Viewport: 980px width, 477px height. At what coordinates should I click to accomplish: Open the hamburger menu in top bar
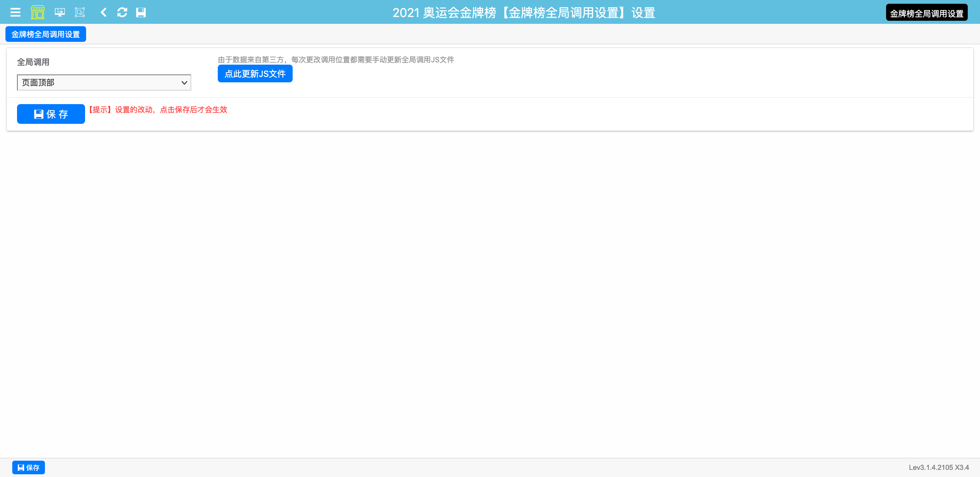(15, 13)
